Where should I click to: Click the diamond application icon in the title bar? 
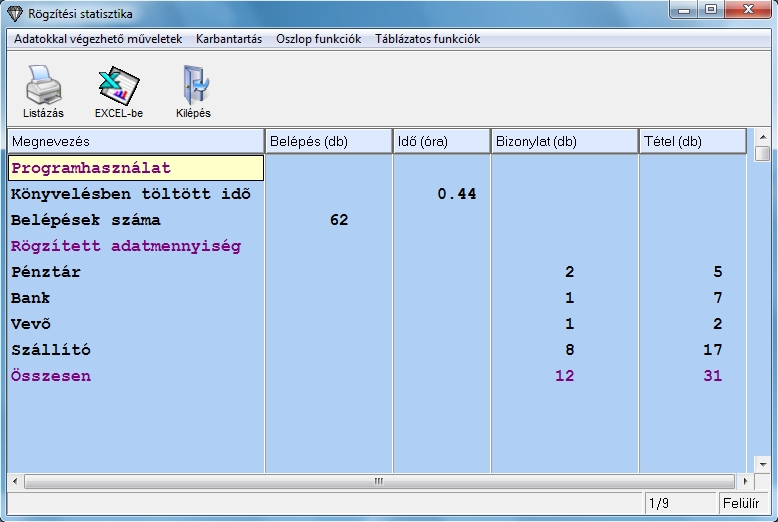14,14
